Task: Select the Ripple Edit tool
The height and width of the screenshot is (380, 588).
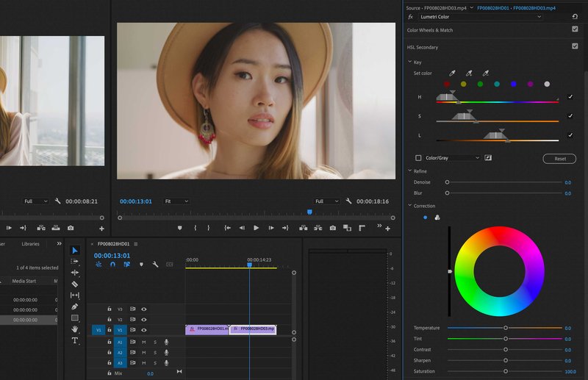Action: [x=75, y=273]
